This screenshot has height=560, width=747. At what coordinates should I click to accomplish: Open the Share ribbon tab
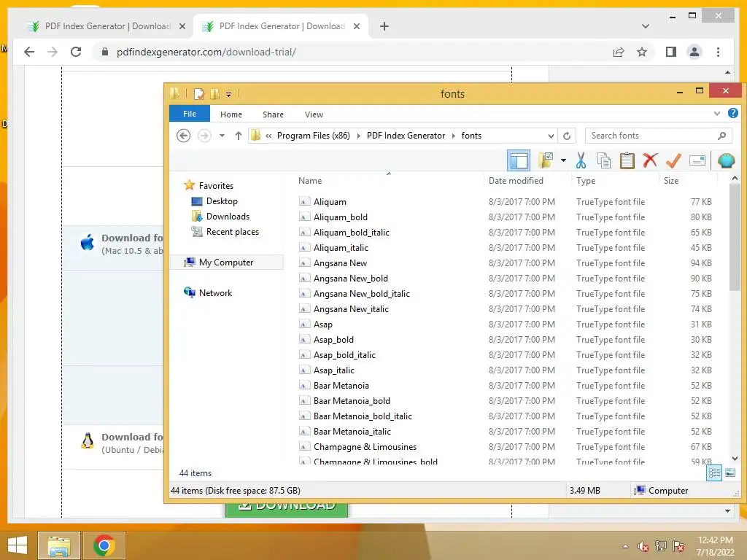pos(273,114)
